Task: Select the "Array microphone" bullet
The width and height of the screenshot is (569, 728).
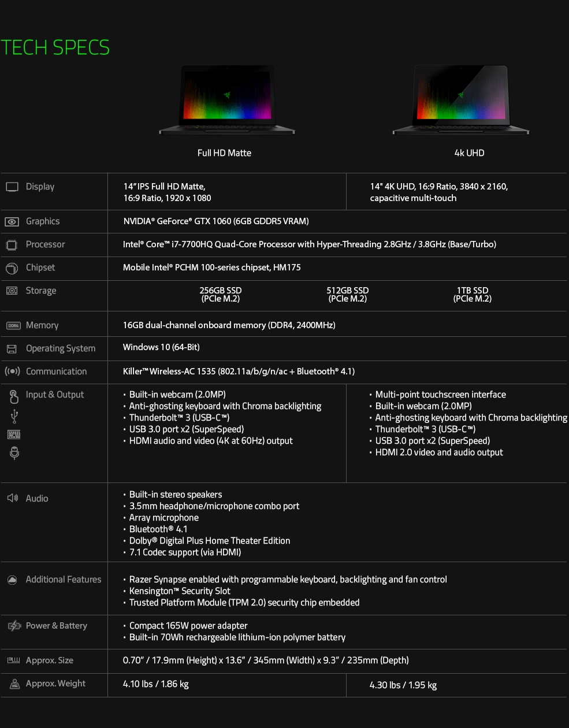Action: (164, 518)
